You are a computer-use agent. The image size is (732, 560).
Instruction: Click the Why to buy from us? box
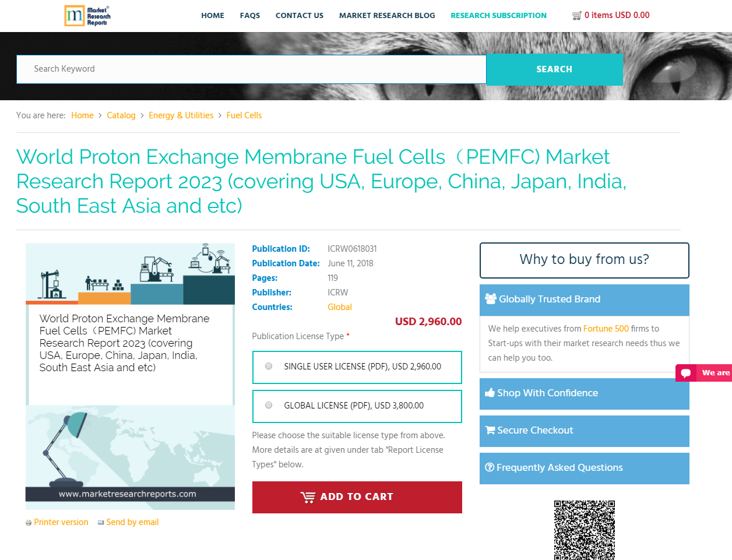(585, 260)
